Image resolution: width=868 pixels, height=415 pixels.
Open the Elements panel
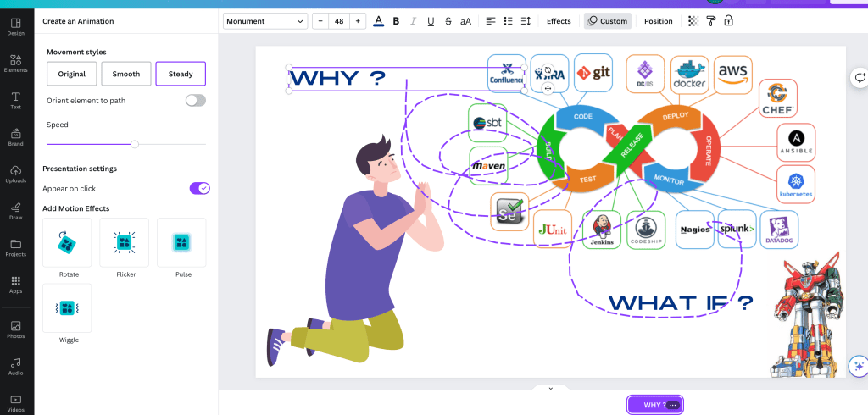16,63
